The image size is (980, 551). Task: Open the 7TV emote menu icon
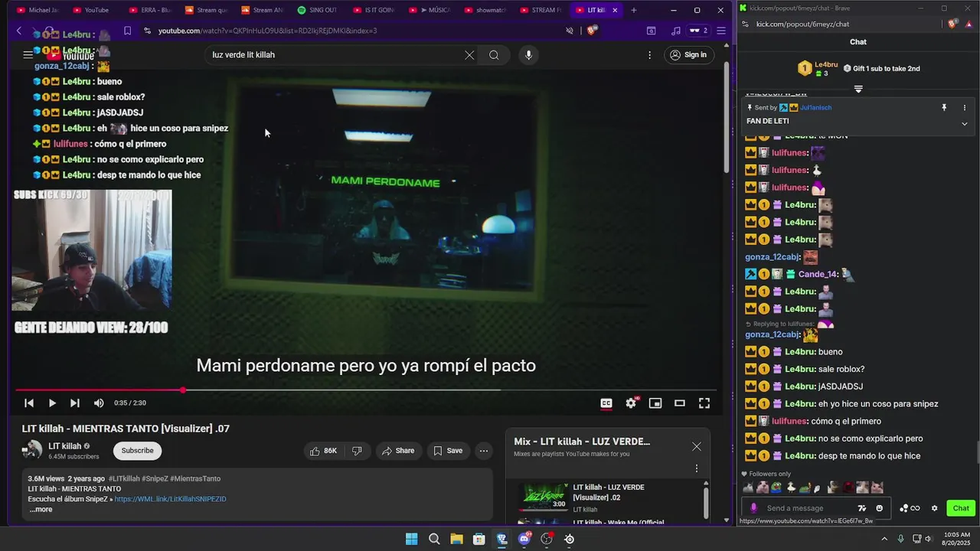pyautogui.click(x=862, y=508)
